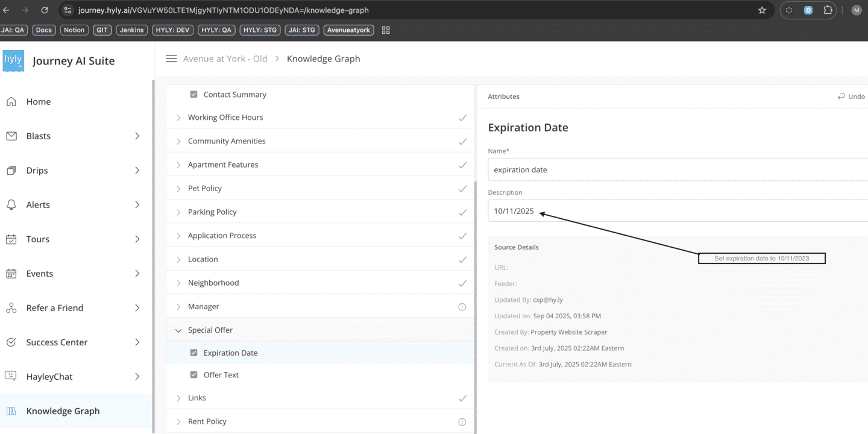Viewport: 868px width, 434px height.
Task: Open the HYLY: QA bookmark
Action: click(216, 30)
